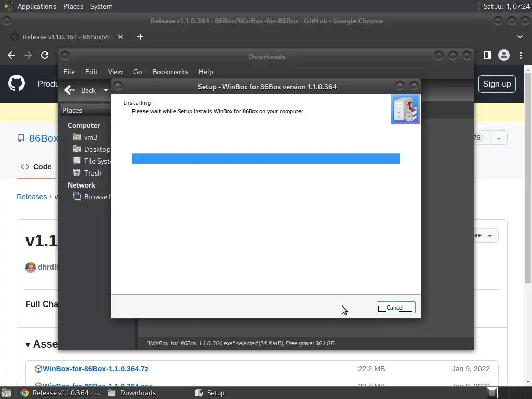Click the 22.2 MB size of the .7z asset
532x399 pixels.
point(371,369)
